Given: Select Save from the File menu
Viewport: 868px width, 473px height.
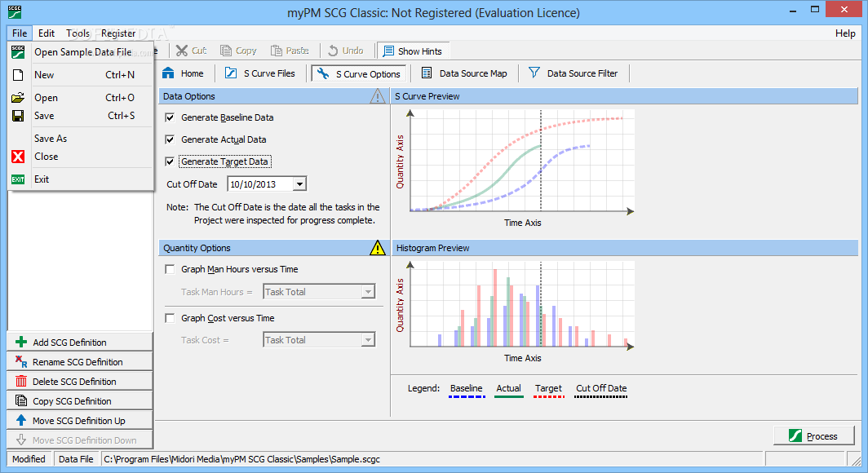Looking at the screenshot, I should tap(81, 116).
